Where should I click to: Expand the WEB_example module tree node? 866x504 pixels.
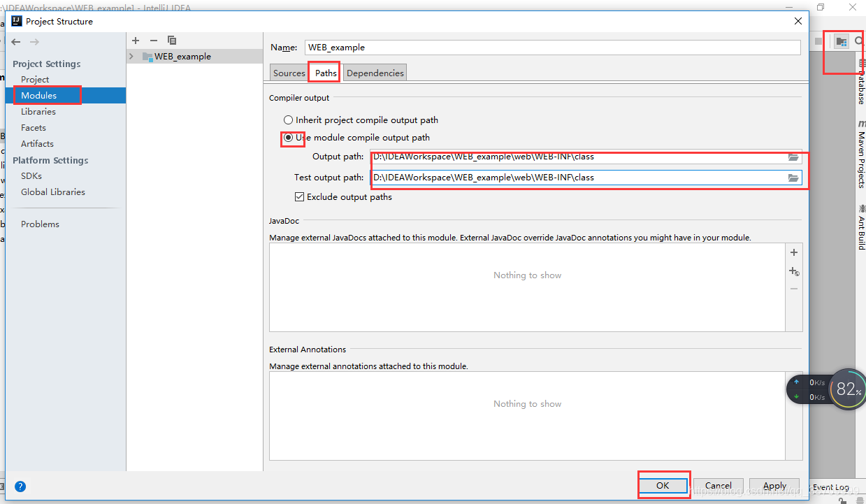131,57
